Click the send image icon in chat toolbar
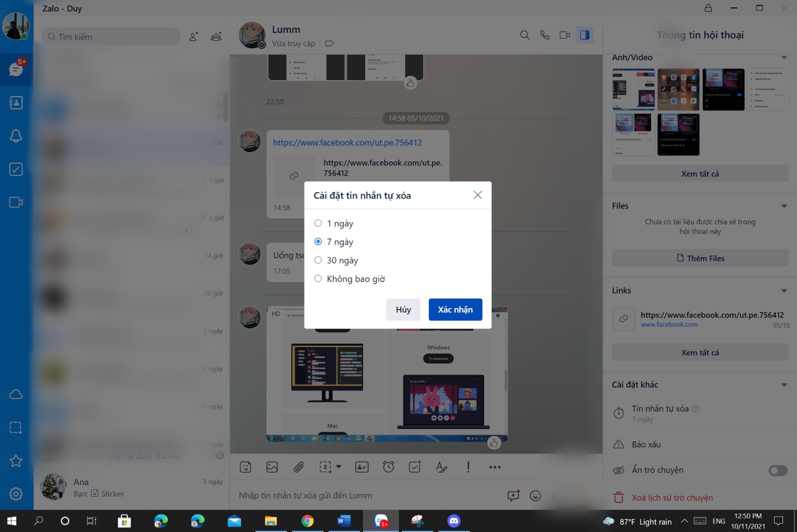 click(272, 467)
